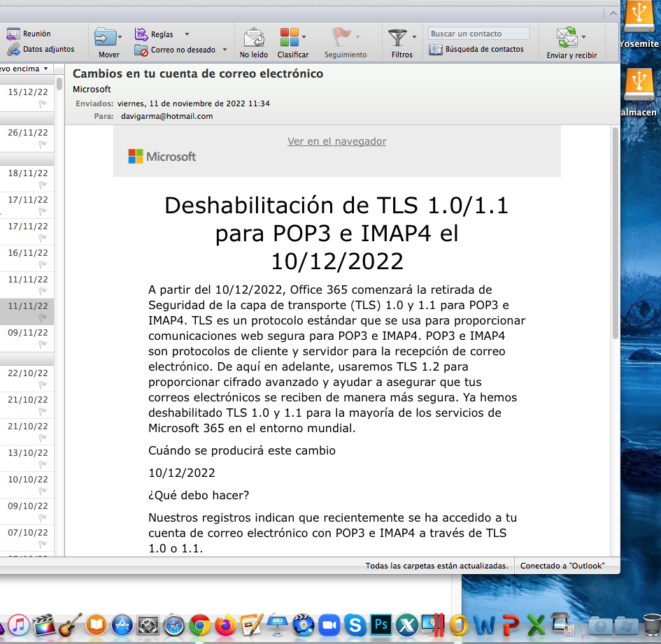Launch Photoshop from the dock

pyautogui.click(x=381, y=625)
